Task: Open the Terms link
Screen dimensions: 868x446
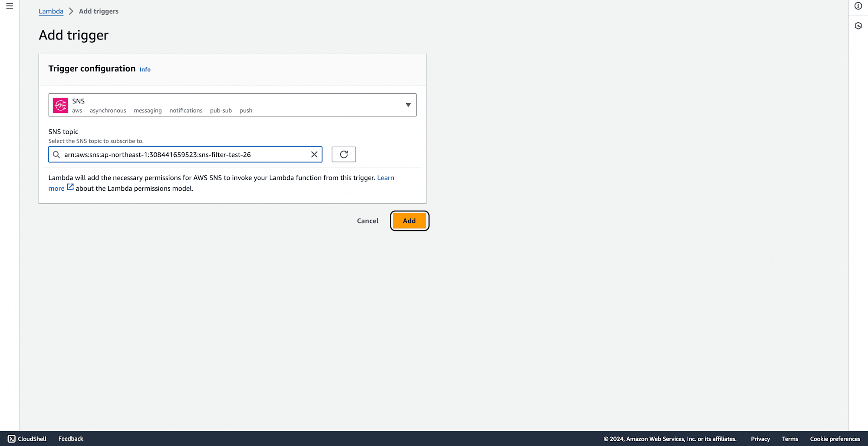Action: pos(790,439)
